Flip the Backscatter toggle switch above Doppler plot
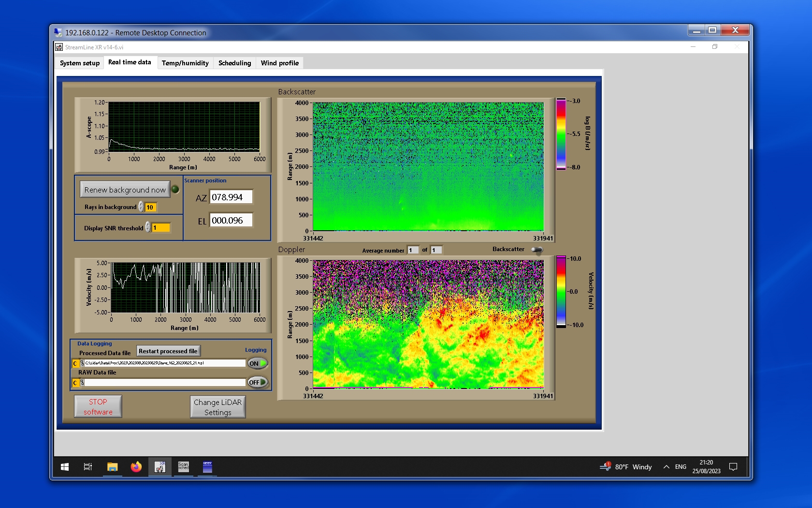This screenshot has height=508, width=812. click(x=536, y=250)
